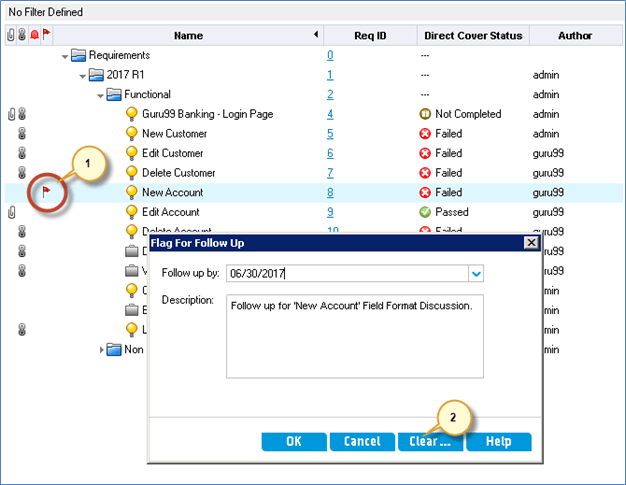Image resolution: width=626 pixels, height=485 pixels.
Task: Click inside the Description text box
Action: (x=355, y=337)
